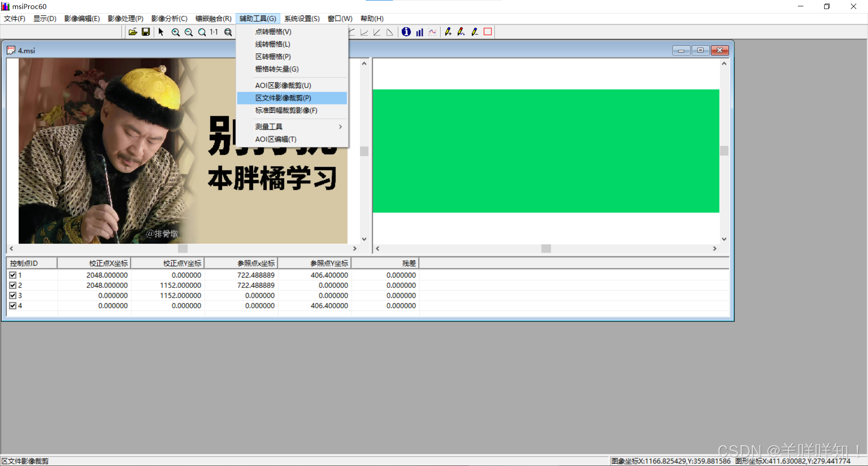868x466 pixels.
Task: Click the plain magnifier zoom icon
Action: coord(202,32)
